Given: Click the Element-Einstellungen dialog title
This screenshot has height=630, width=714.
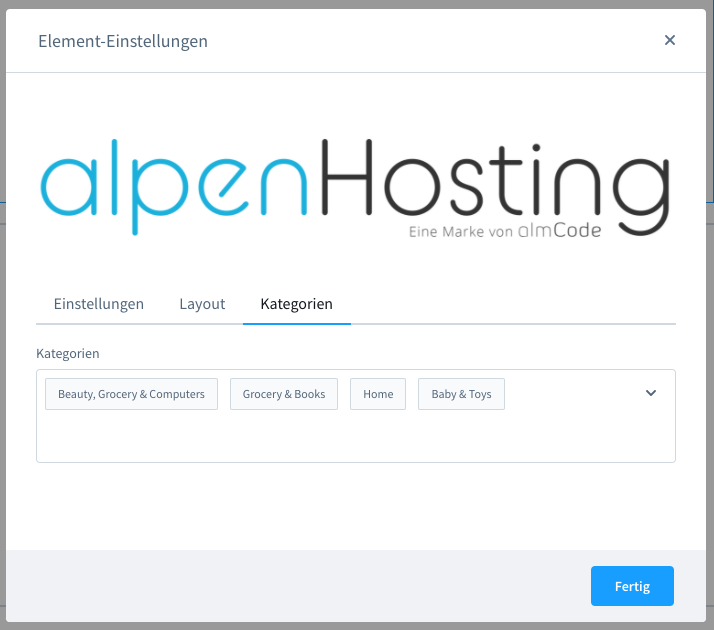Looking at the screenshot, I should (x=123, y=41).
